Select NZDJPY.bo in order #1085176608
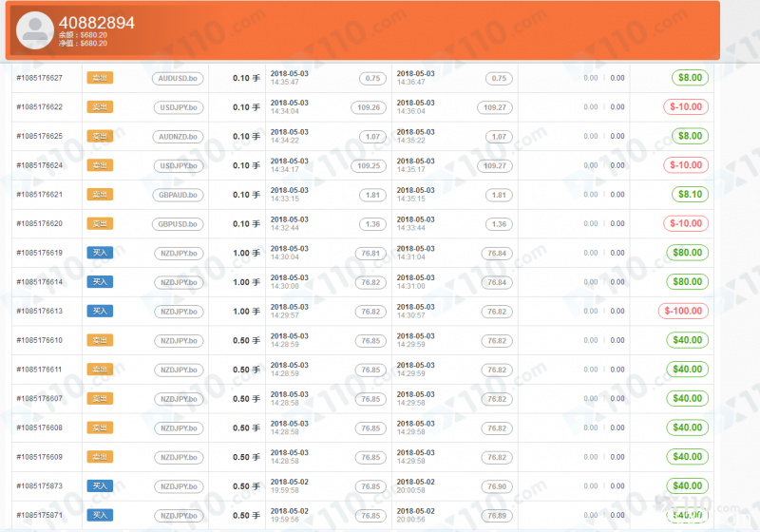The width and height of the screenshot is (760, 532). click(x=179, y=428)
